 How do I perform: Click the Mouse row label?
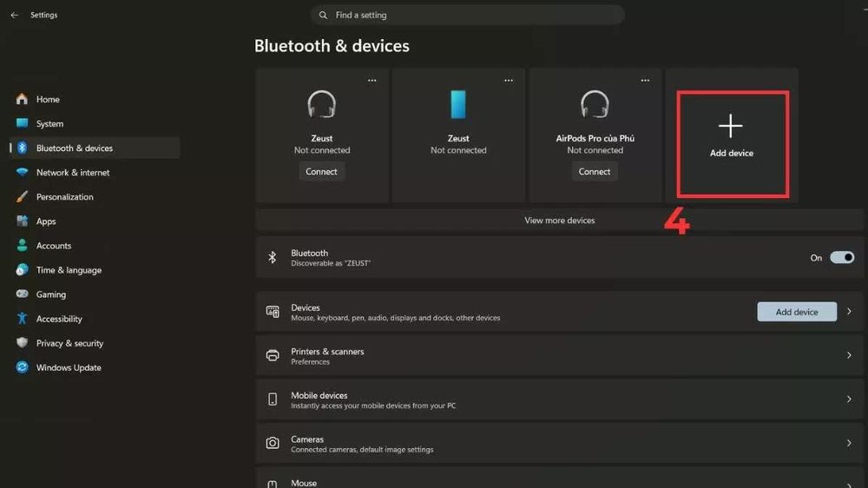[304, 483]
